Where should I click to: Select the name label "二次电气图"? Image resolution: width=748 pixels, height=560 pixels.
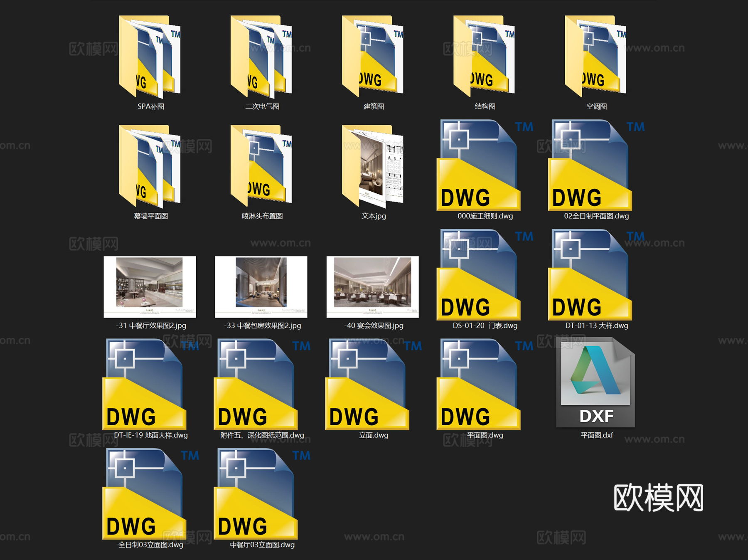click(262, 106)
